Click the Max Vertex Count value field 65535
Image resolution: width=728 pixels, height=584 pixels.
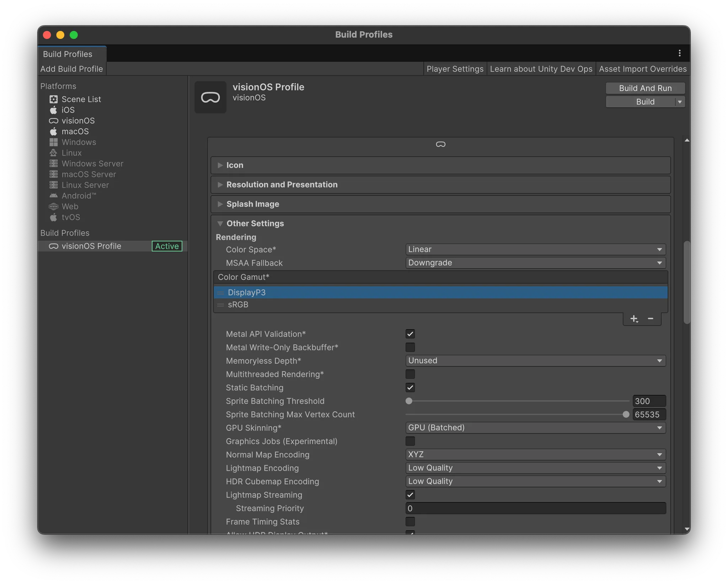(649, 414)
